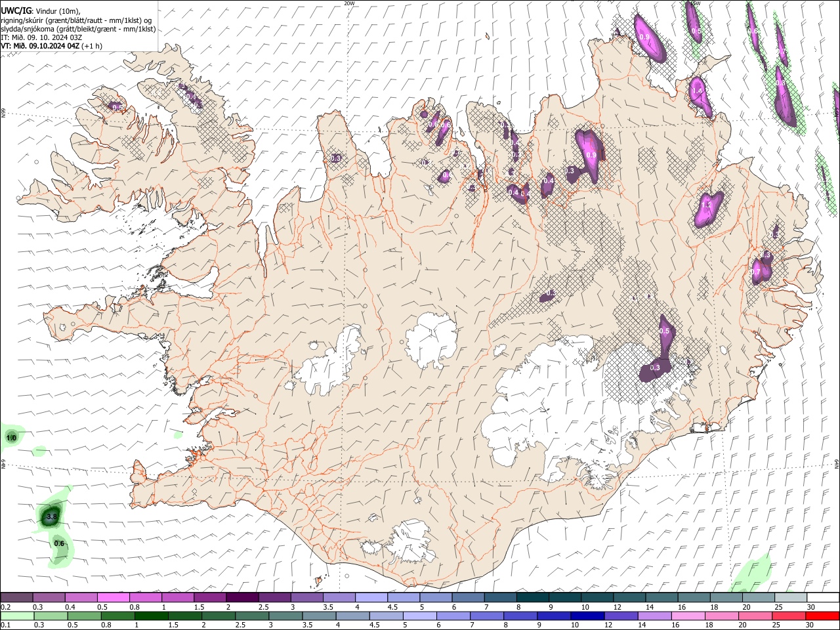Screen dimensions: 840x630
Task: Click the 'rigning/skúrir (grænt/blátt/rautt' legend line
Action: point(76,20)
